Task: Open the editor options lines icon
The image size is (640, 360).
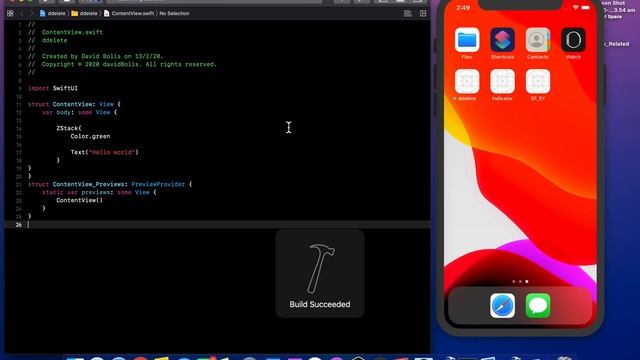Action: point(408,13)
